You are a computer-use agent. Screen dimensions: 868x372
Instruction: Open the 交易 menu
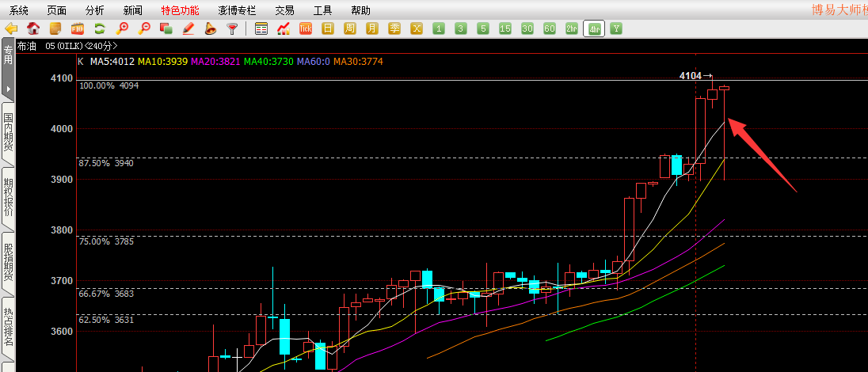click(284, 10)
